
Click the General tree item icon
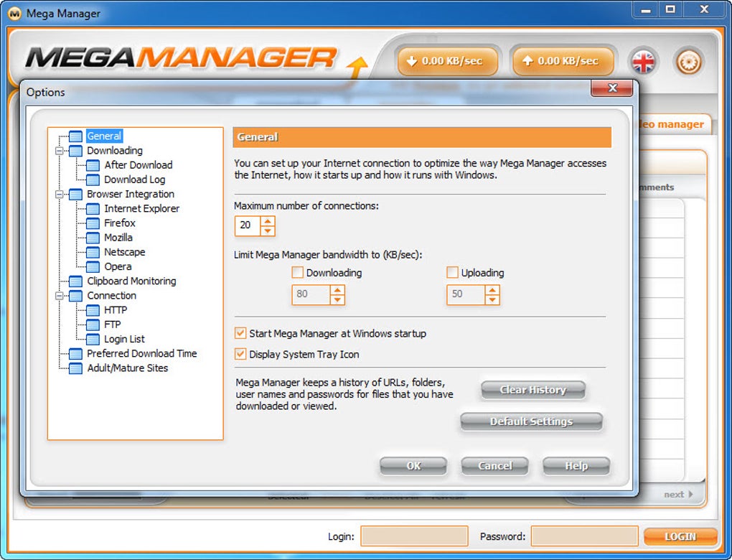coord(75,136)
